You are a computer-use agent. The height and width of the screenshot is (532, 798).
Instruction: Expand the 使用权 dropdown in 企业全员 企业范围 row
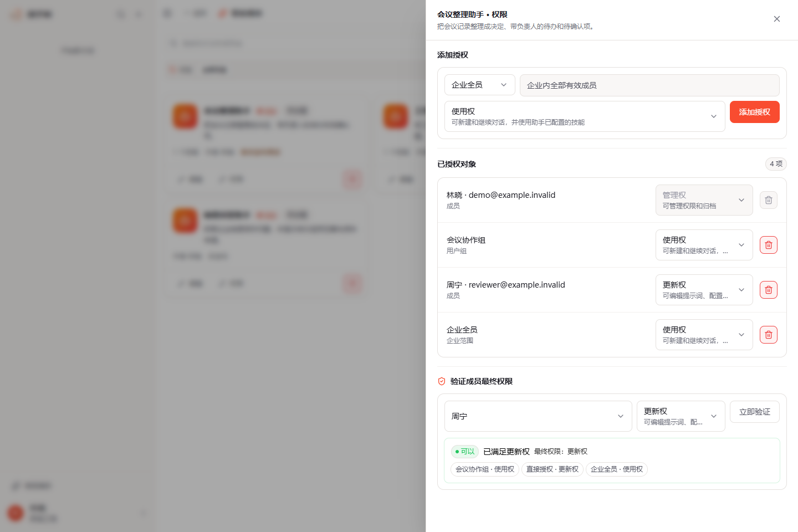[704, 335]
